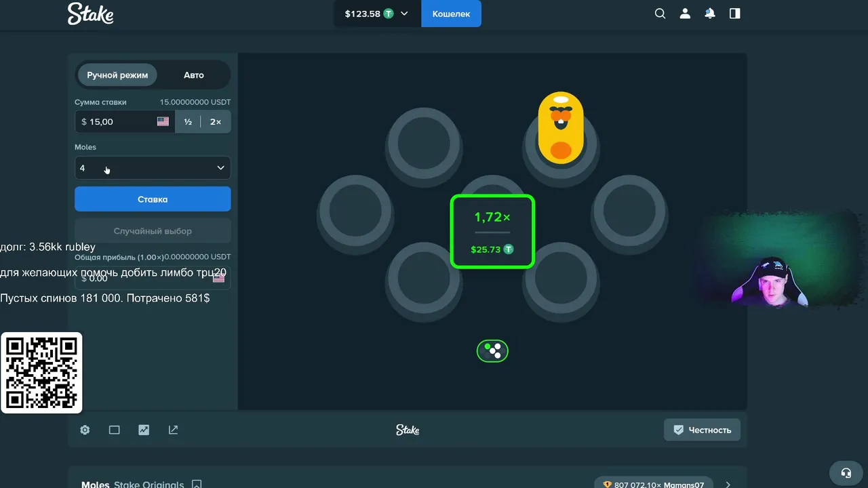The width and height of the screenshot is (868, 488).
Task: Toggle the sidebar panel icon in header
Action: pyautogui.click(x=735, y=14)
